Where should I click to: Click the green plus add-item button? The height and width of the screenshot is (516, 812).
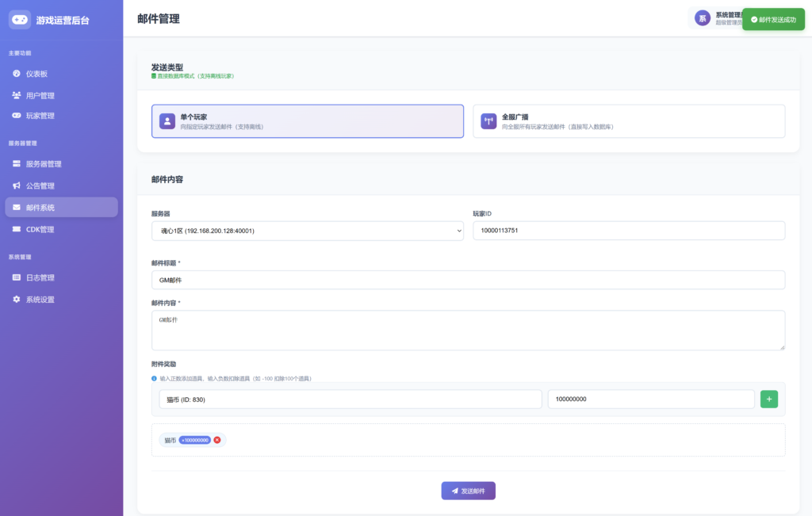pos(768,399)
